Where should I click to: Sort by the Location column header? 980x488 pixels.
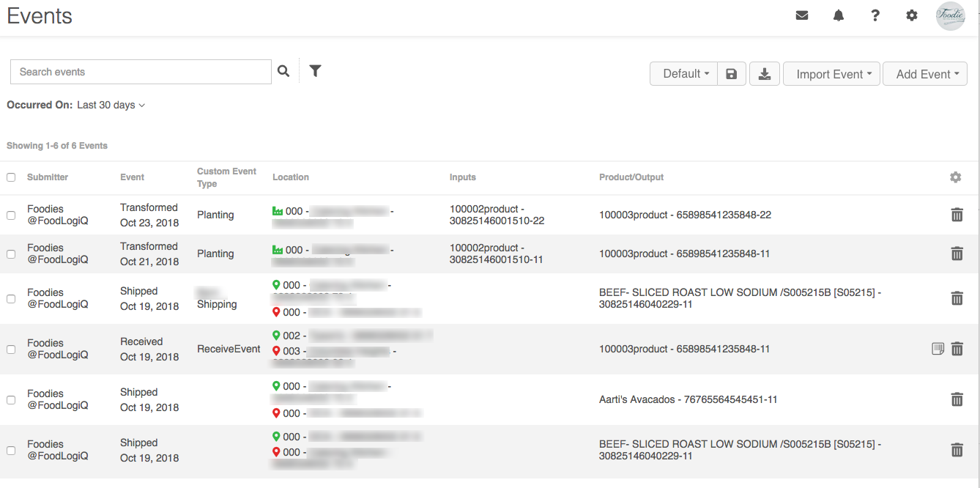pos(291,177)
